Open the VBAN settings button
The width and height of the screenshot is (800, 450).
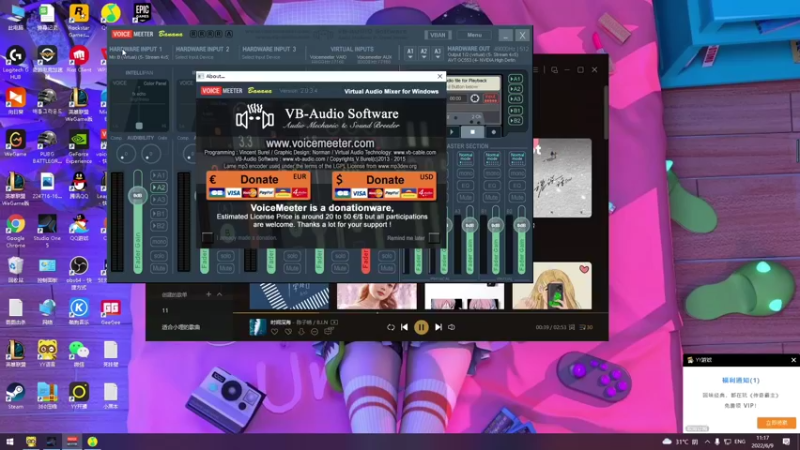tap(438, 35)
